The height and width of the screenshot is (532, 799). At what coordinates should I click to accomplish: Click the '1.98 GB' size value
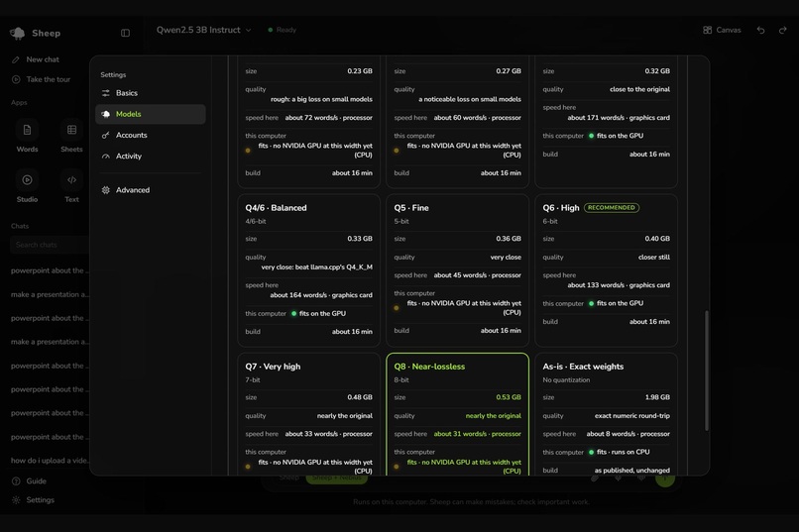pyautogui.click(x=657, y=397)
